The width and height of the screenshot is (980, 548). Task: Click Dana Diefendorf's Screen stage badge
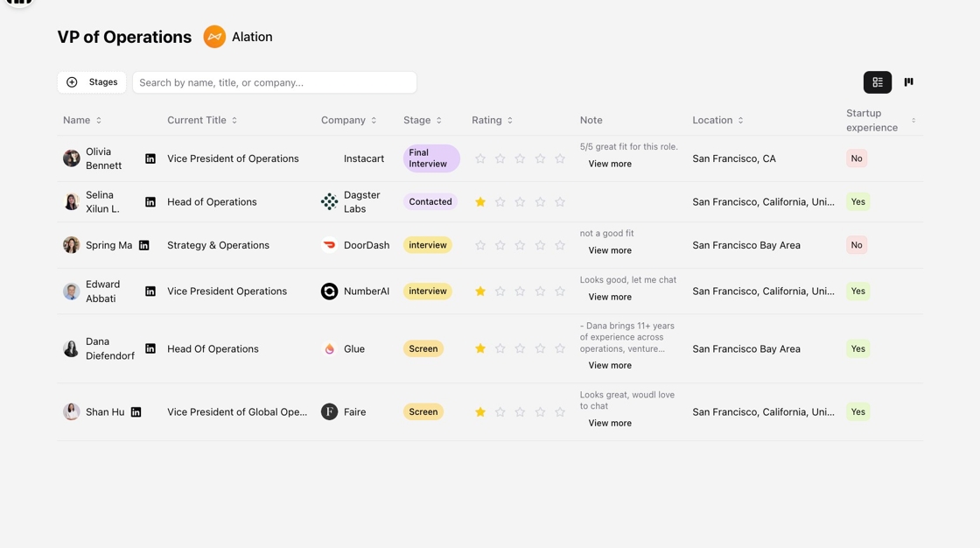423,349
